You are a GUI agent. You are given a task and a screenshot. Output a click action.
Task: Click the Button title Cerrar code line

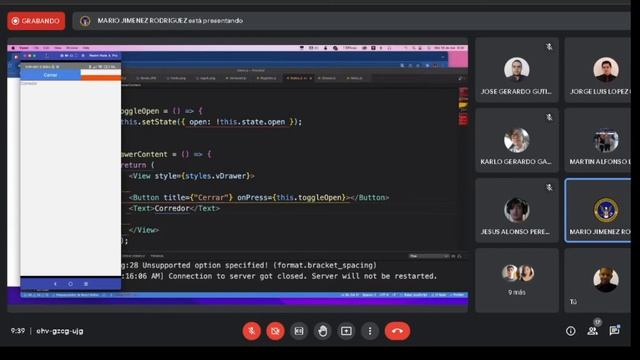click(x=259, y=198)
